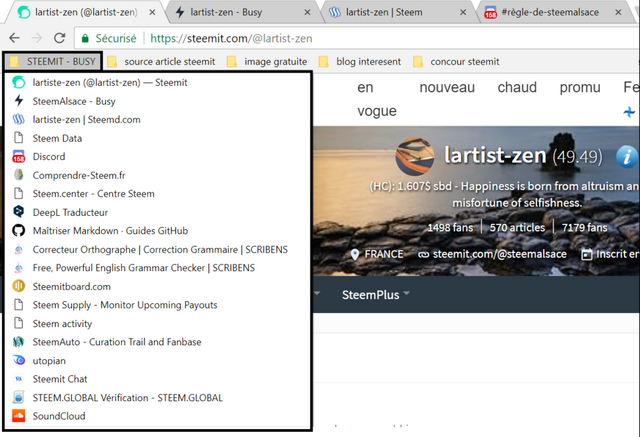Open the SoundCloud bookmark

tap(157, 416)
